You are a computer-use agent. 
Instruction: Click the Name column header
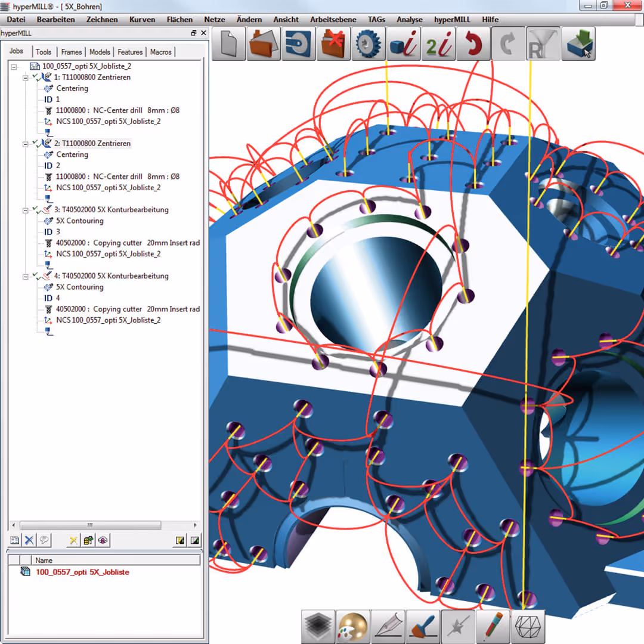pos(116,560)
